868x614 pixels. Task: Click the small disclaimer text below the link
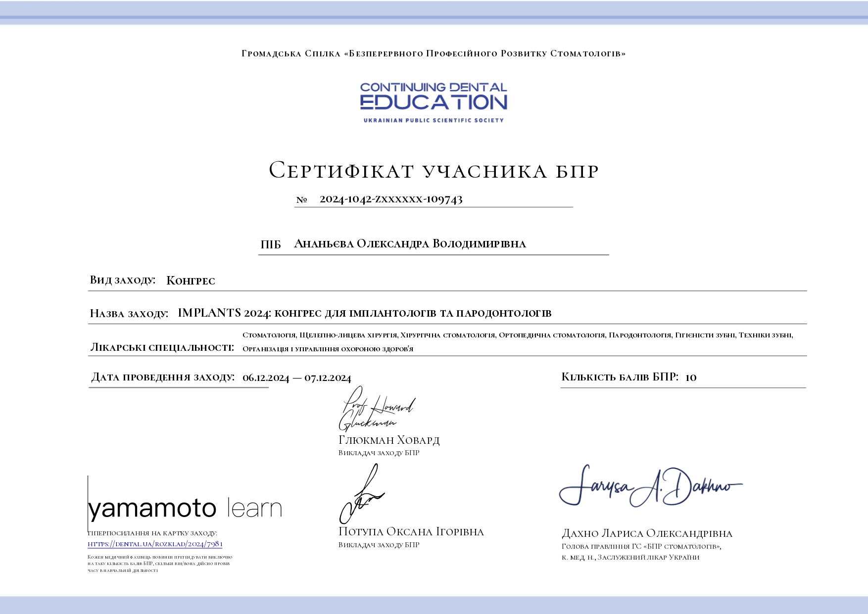tap(159, 564)
